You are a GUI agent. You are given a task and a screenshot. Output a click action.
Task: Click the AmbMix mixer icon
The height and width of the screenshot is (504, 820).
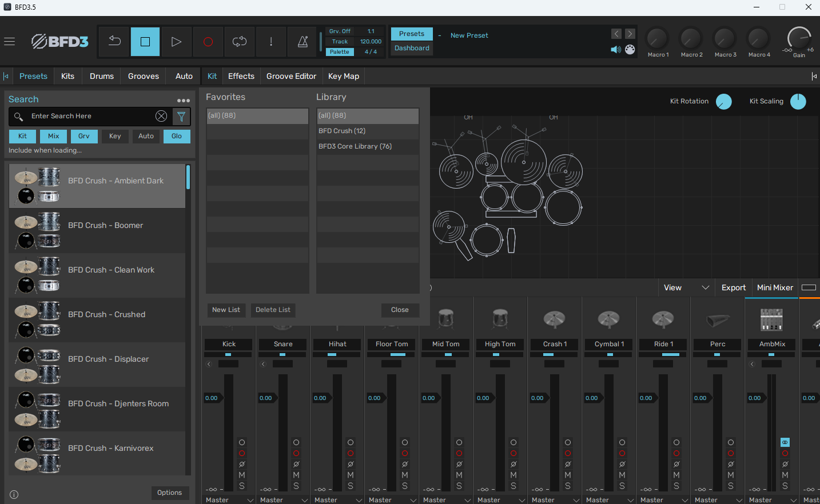click(x=771, y=319)
